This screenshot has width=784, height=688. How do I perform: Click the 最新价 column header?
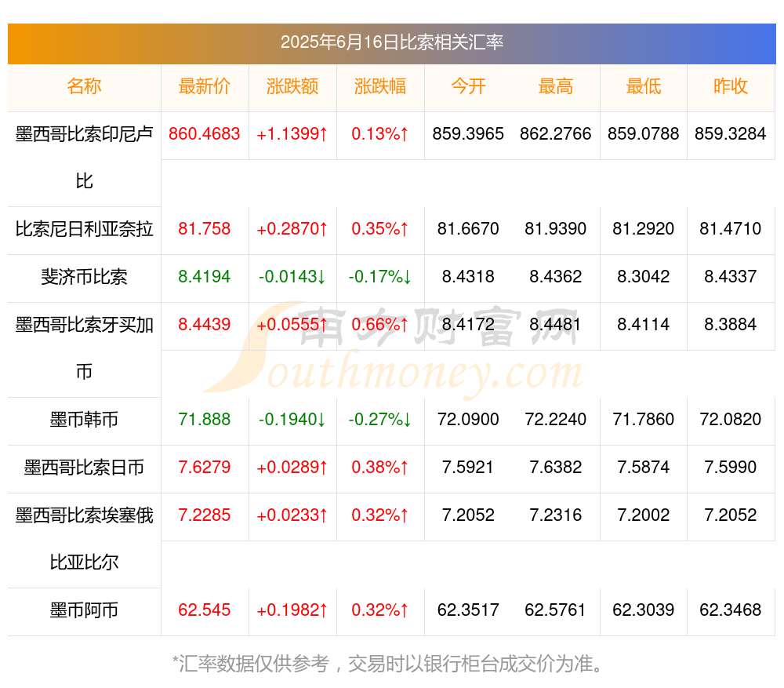click(204, 86)
